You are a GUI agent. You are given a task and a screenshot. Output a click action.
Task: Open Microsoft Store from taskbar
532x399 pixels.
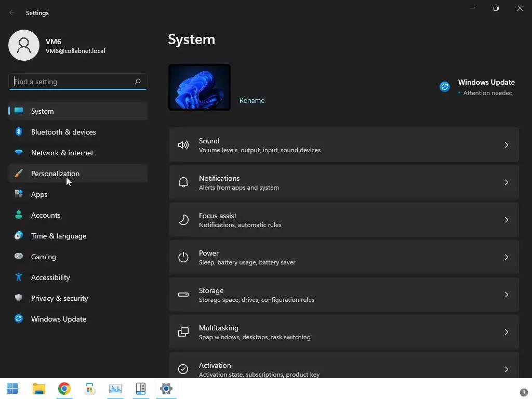89,389
